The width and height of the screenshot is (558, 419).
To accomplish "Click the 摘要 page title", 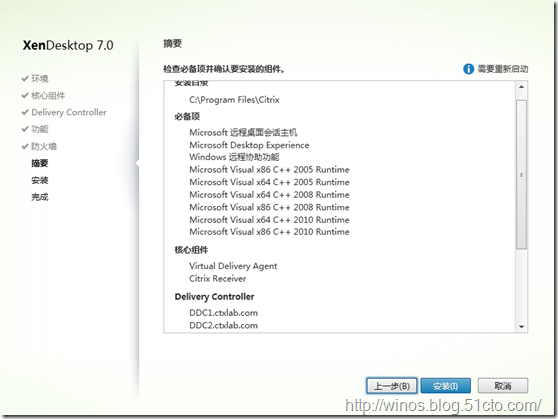I will click(x=173, y=43).
